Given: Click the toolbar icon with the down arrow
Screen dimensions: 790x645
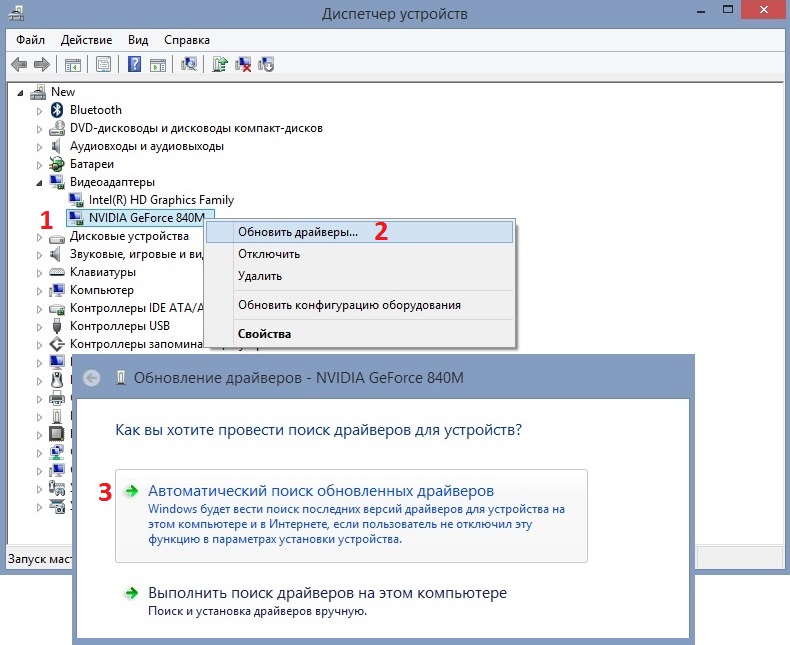Looking at the screenshot, I should [x=266, y=64].
